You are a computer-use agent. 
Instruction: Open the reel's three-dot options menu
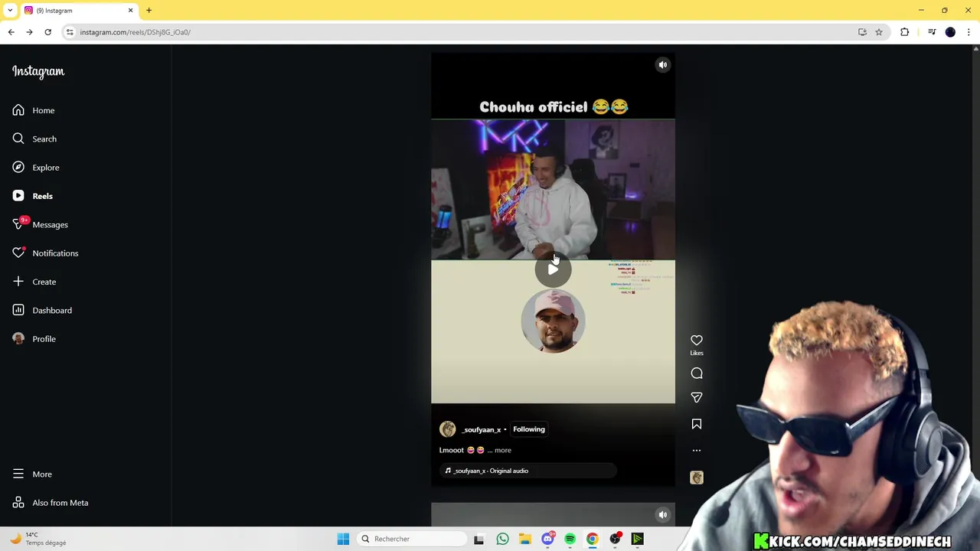pos(697,451)
